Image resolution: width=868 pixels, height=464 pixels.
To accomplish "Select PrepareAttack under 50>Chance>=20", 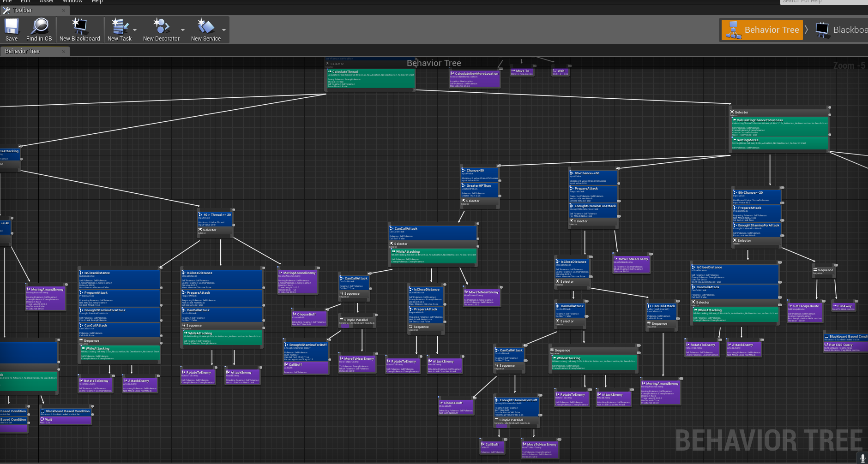I will 757,214.
